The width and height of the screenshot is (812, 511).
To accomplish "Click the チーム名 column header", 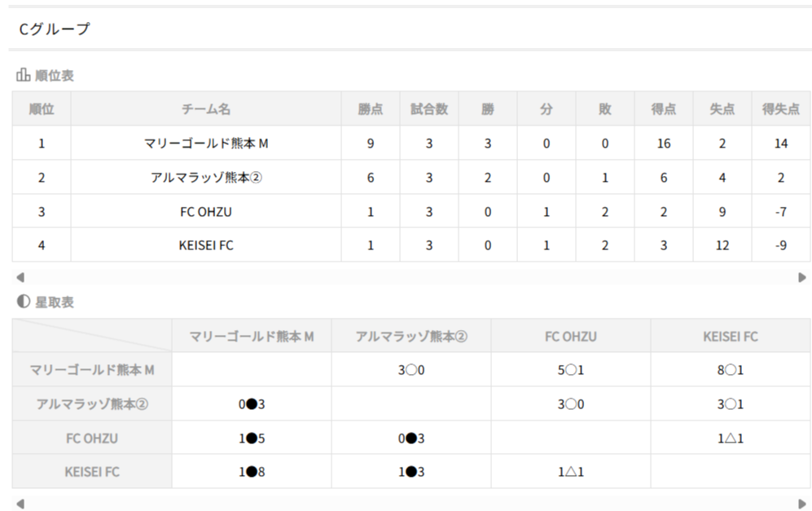I will point(206,109).
